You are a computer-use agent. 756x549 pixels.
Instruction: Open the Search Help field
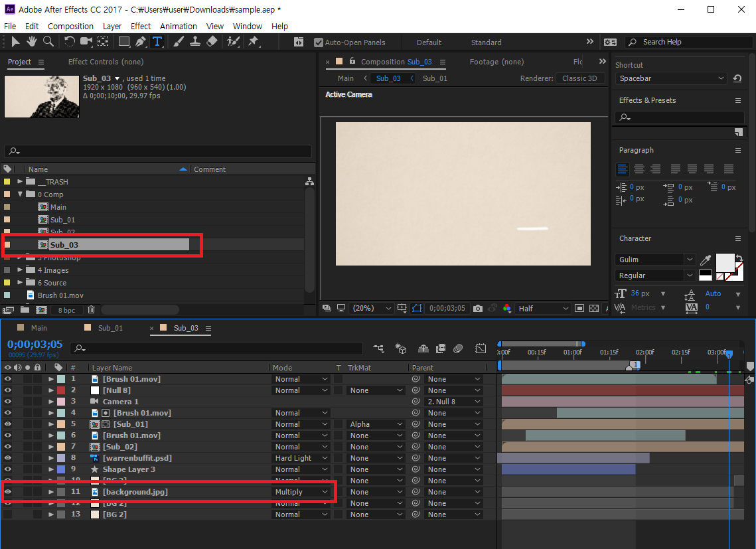pyautogui.click(x=684, y=41)
